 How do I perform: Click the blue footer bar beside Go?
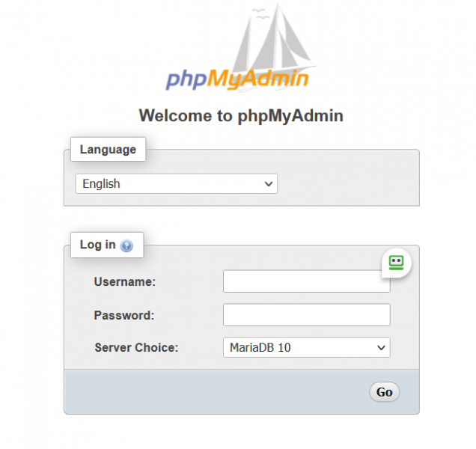pyautogui.click(x=216, y=392)
